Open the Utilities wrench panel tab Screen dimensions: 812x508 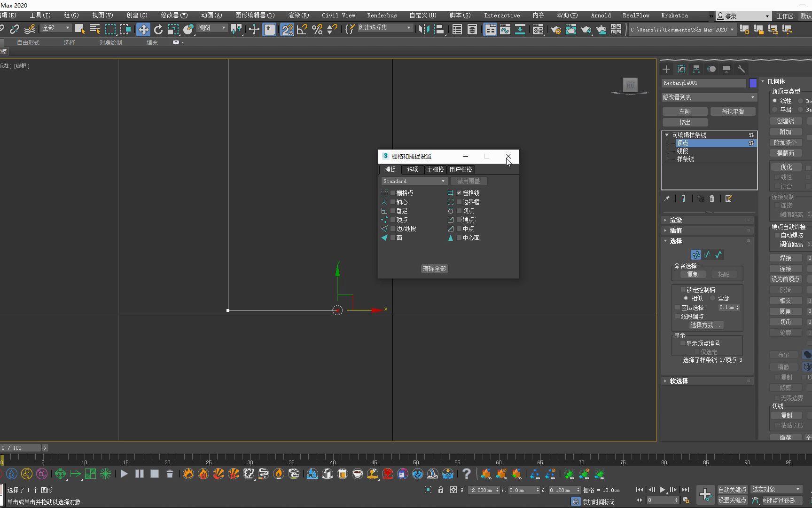coord(742,69)
